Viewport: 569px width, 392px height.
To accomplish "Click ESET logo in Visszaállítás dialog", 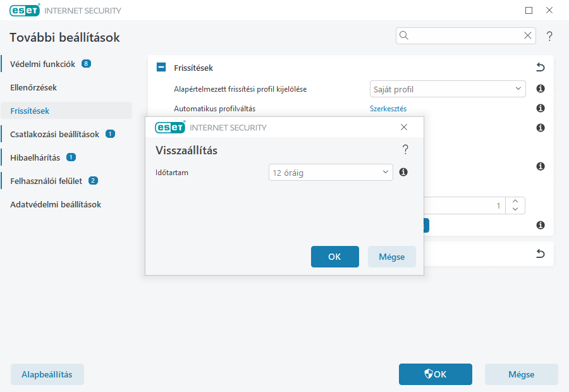I will point(170,127).
